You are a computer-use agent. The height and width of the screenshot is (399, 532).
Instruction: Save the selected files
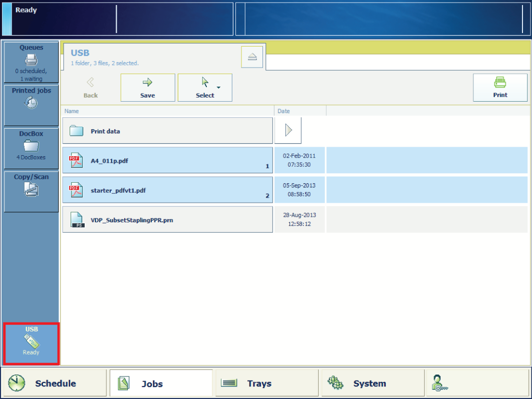click(x=148, y=88)
